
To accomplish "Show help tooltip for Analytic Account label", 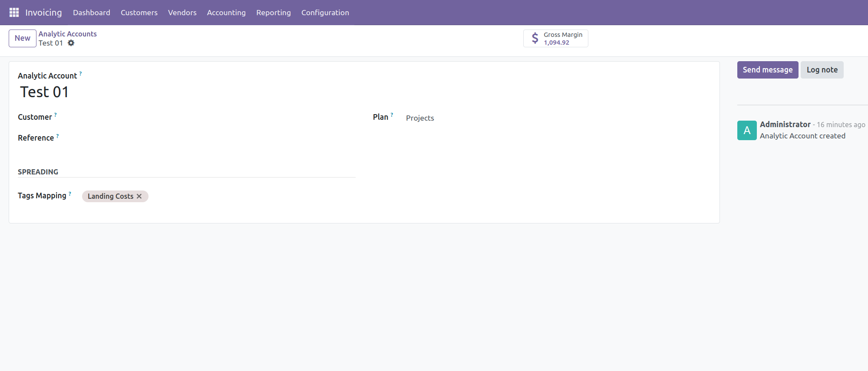I will [x=80, y=73].
